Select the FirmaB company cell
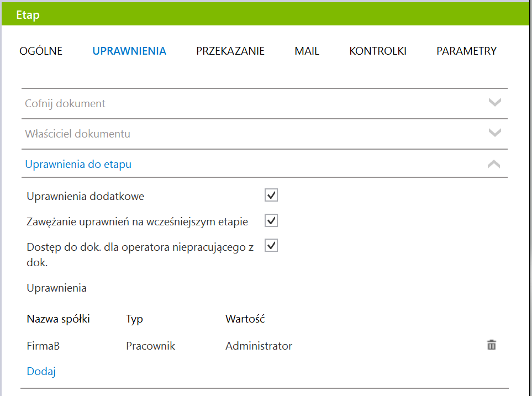Viewport: 532px width, 396px height. (43, 346)
